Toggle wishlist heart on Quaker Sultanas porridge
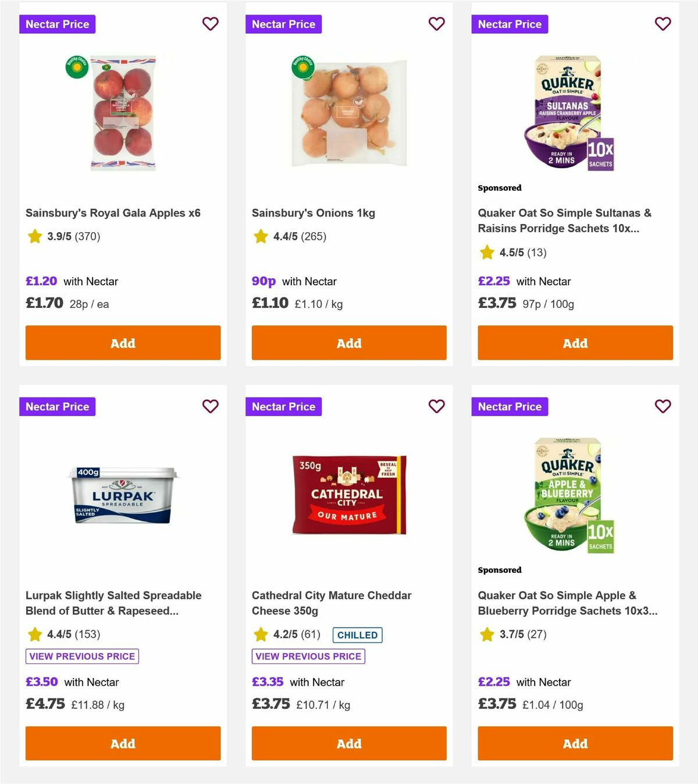The image size is (698, 784). [663, 24]
